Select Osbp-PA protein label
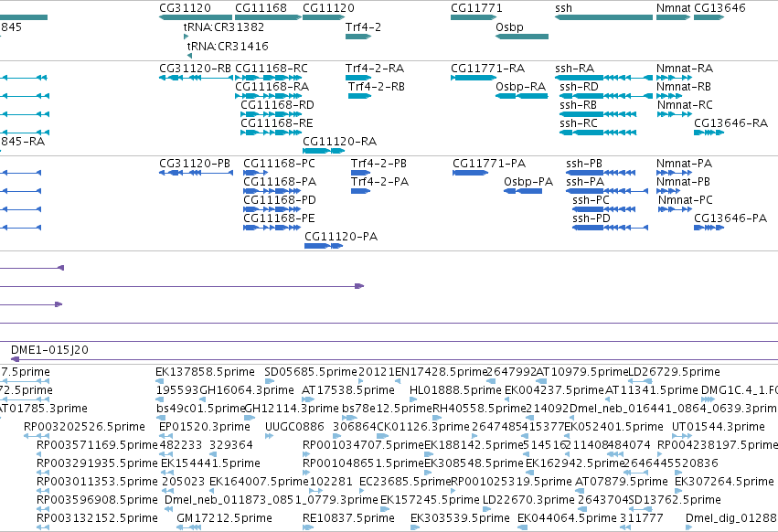Screen dimensions: 778x532 [x=528, y=182]
